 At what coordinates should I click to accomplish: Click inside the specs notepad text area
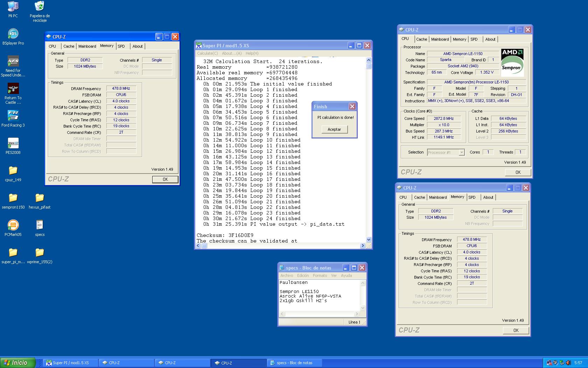click(x=320, y=295)
